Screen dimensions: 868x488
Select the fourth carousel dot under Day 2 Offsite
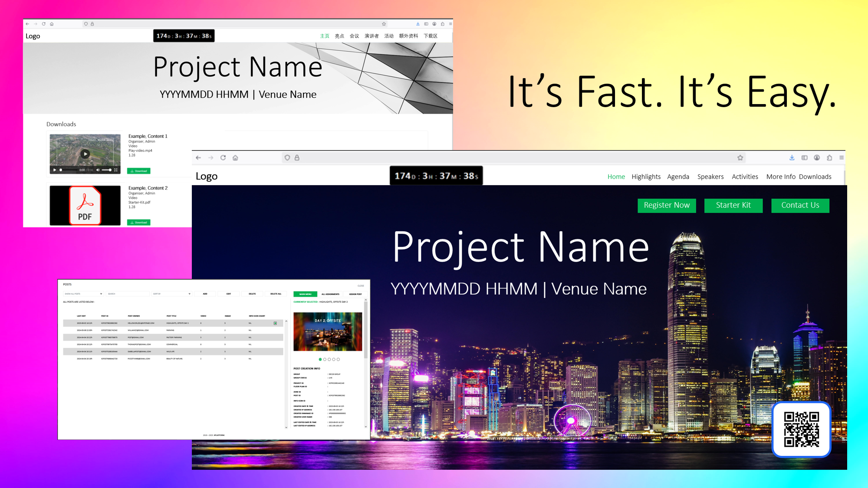pos(334,359)
